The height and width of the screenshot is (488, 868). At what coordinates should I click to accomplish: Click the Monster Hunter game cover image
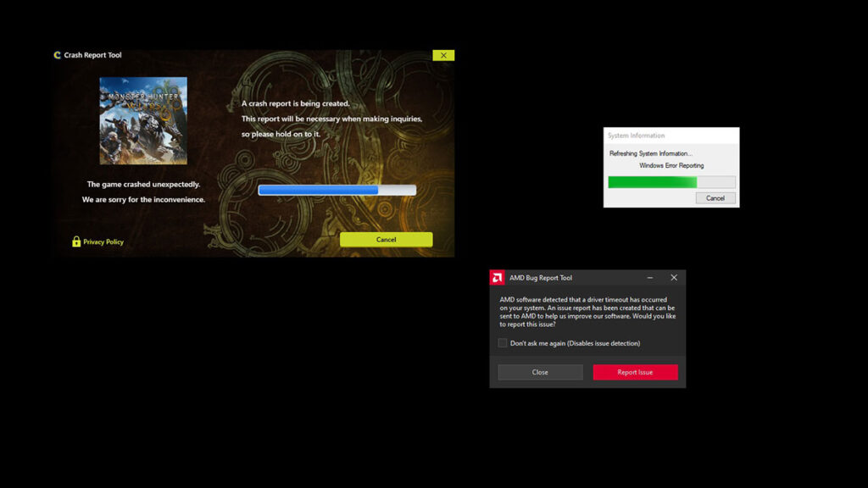point(143,120)
